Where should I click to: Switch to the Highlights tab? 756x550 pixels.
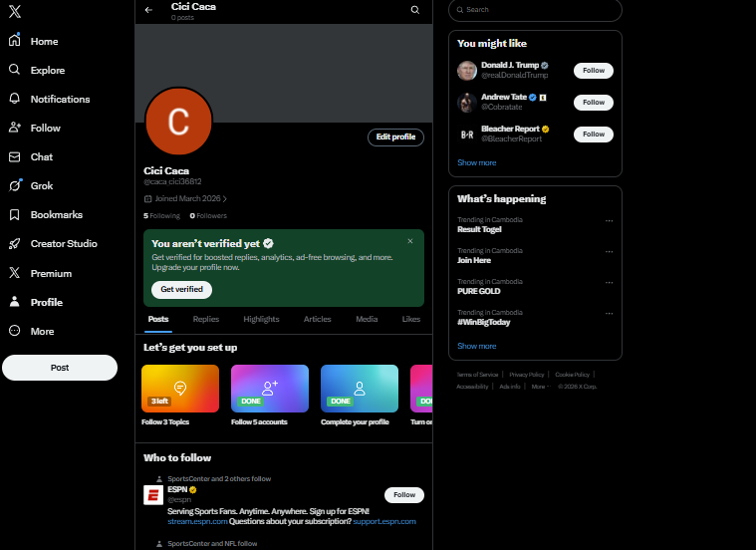261,319
